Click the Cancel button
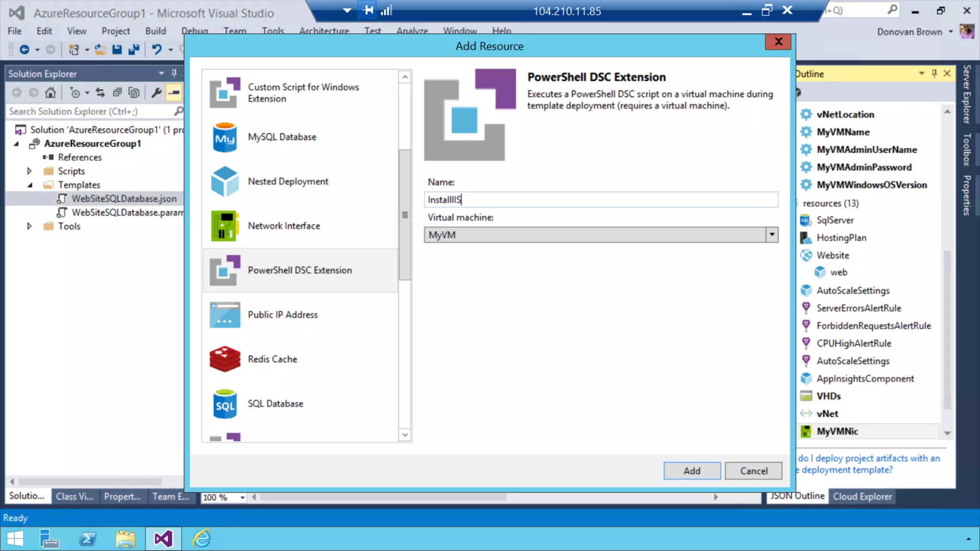980x551 pixels. pos(753,471)
